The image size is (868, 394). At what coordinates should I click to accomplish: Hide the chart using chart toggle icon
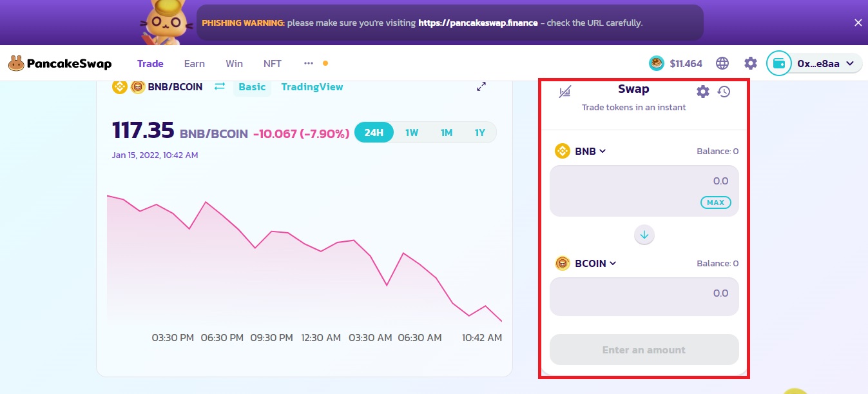coord(565,92)
